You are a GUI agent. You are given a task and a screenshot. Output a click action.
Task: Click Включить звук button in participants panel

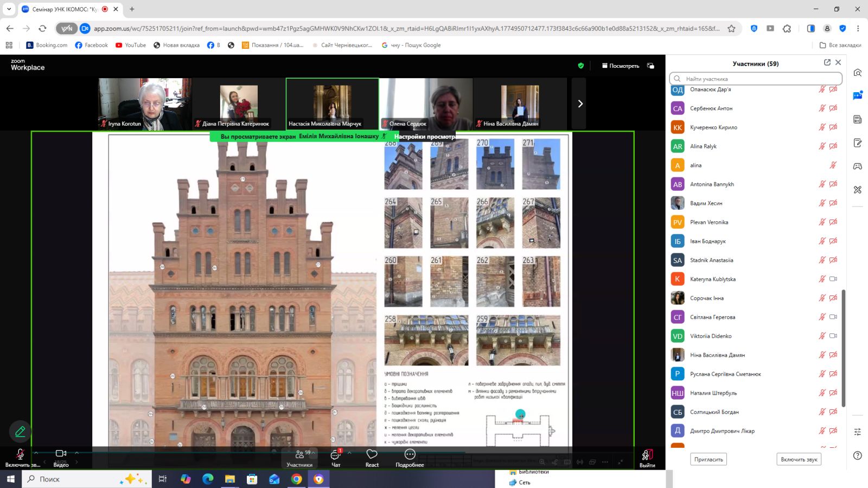click(x=799, y=459)
